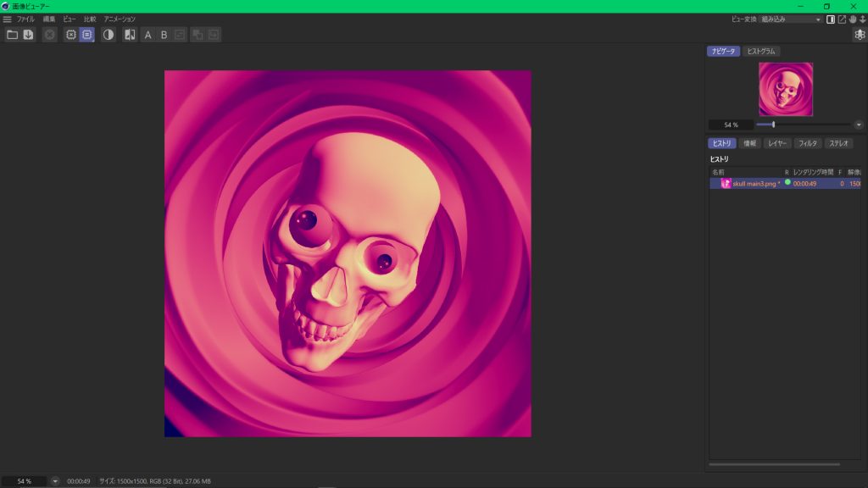Click the navigator 54 % zoom field
Image resolution: width=868 pixels, height=488 pixels.
[x=731, y=125]
